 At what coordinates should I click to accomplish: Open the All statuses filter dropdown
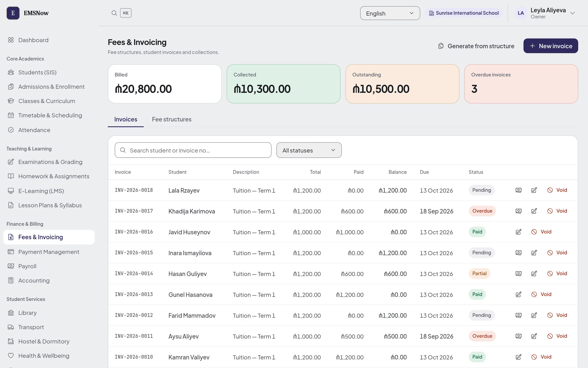(x=309, y=150)
